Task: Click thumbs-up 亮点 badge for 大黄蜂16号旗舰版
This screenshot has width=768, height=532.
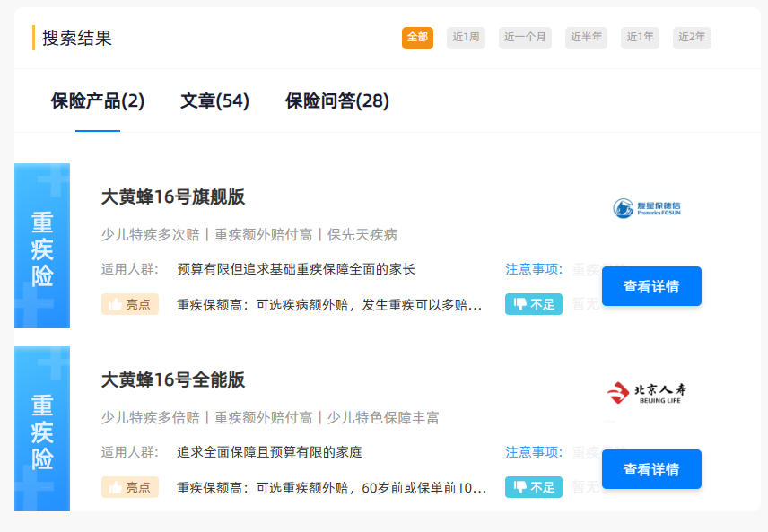Action: 130,304
